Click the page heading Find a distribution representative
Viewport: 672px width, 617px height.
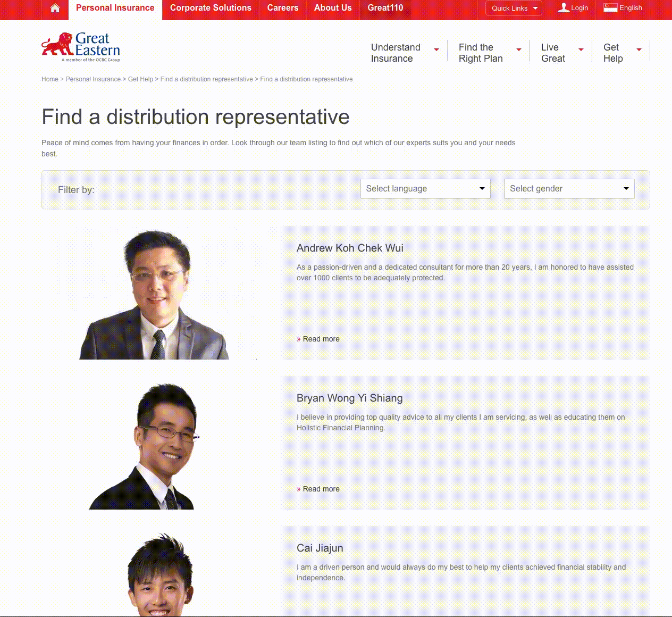[x=196, y=117]
